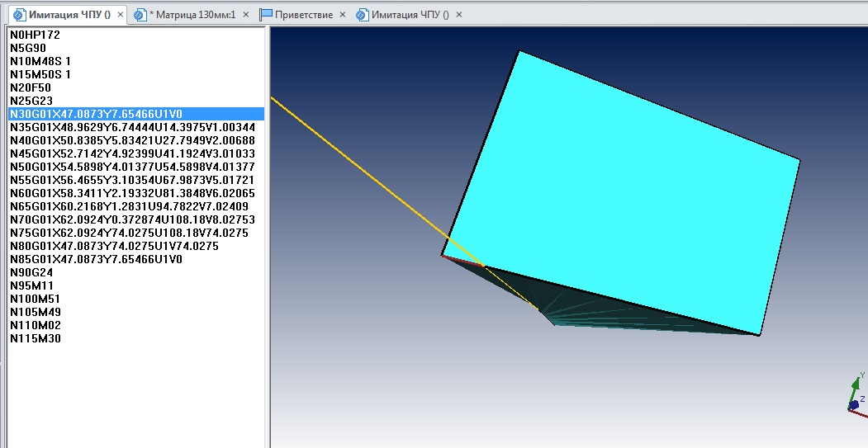Screen dimensions: 868x448
Task: Select line N85G01X47.0873Y7.65466U1V0
Action: [136, 259]
